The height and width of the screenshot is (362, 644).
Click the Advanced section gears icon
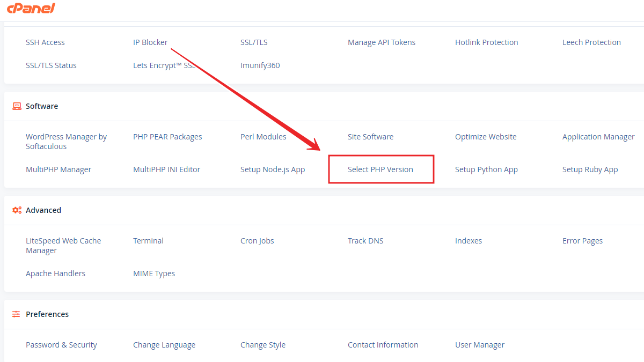pyautogui.click(x=16, y=210)
